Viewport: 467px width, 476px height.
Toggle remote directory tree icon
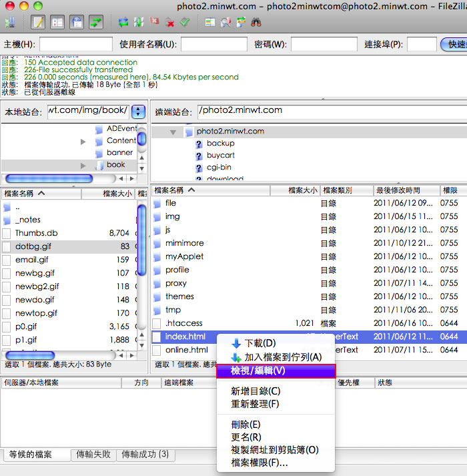coord(77,22)
